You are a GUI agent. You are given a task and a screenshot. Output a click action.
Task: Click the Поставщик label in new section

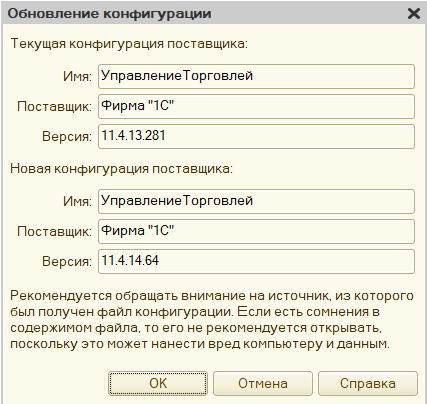tap(54, 232)
